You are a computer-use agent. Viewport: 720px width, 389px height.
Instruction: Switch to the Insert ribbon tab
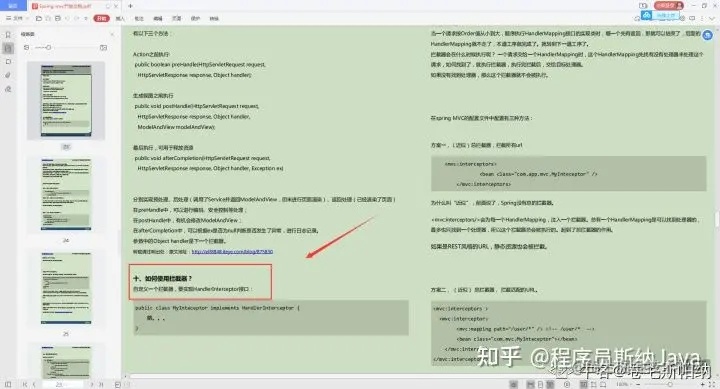pyautogui.click(x=120, y=18)
